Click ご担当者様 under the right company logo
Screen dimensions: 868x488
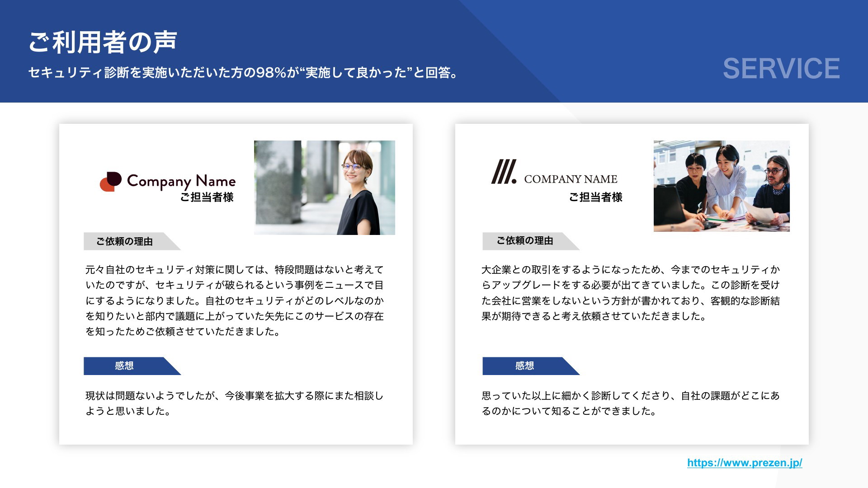tap(596, 197)
